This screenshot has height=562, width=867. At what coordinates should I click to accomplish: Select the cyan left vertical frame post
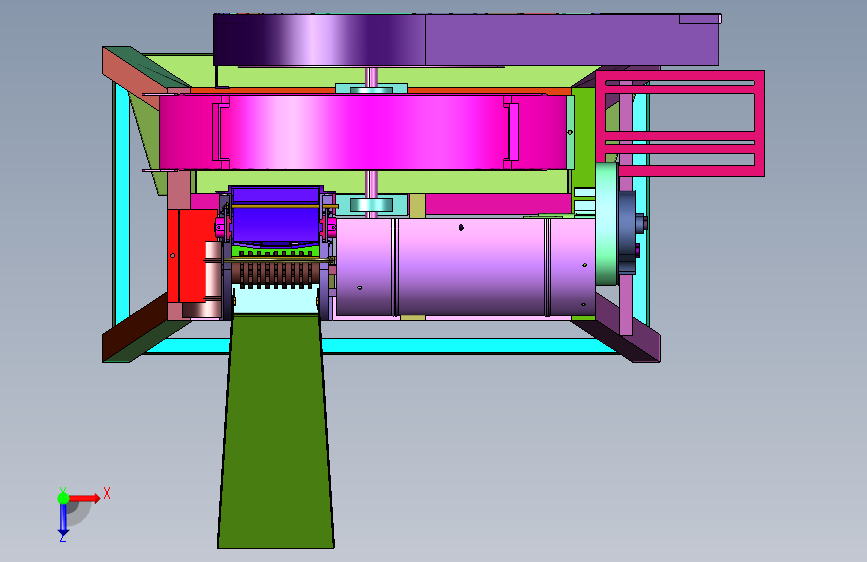(122, 205)
